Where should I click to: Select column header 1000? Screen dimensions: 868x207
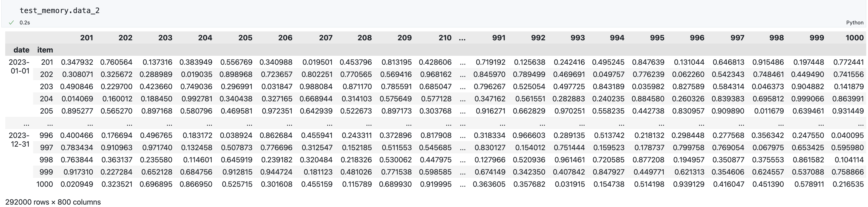(x=854, y=38)
